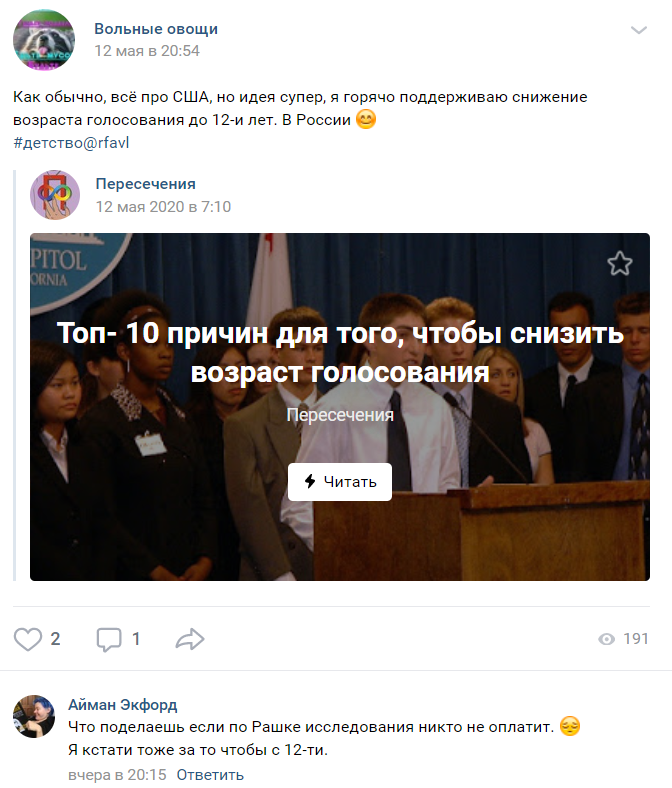Click Ответить under the comment
This screenshot has height=788, width=672.
click(210, 775)
